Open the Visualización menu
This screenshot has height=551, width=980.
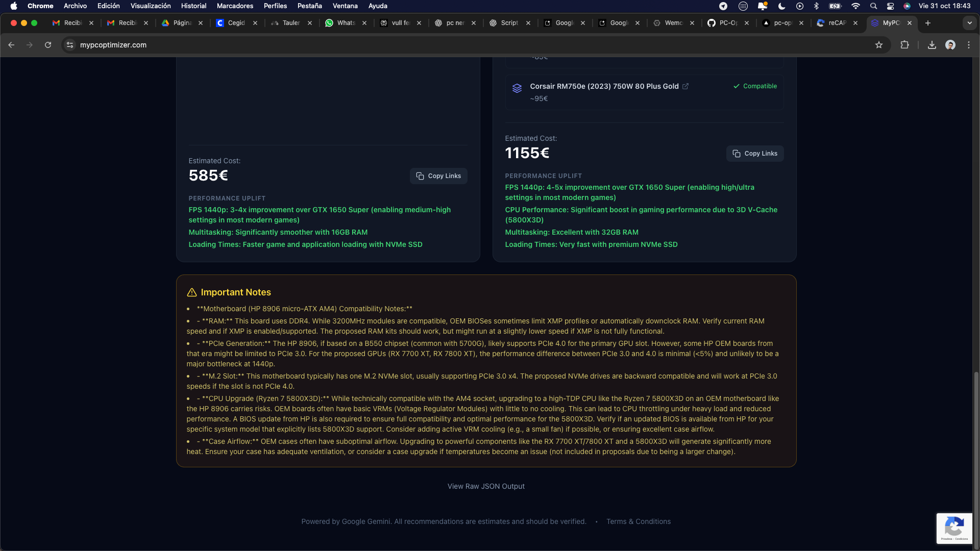pos(151,6)
